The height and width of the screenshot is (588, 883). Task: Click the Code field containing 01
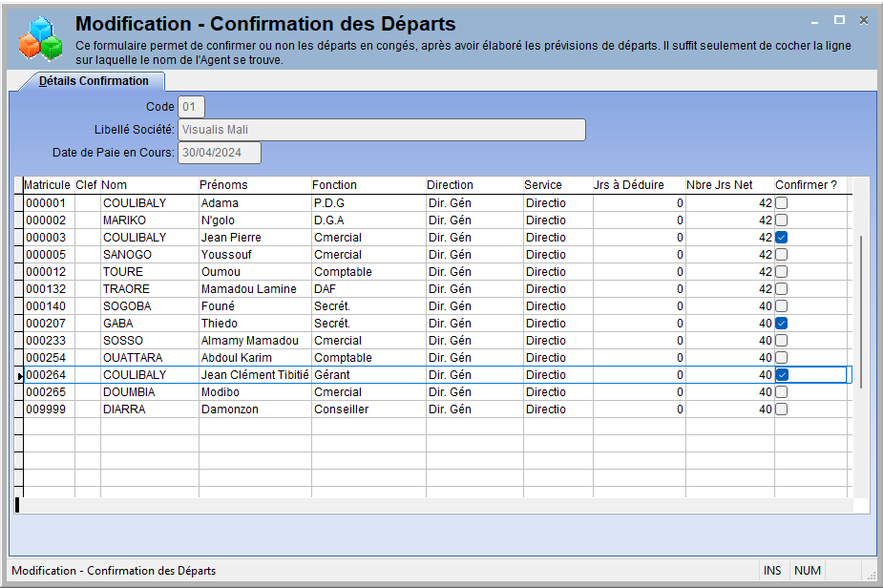point(191,107)
